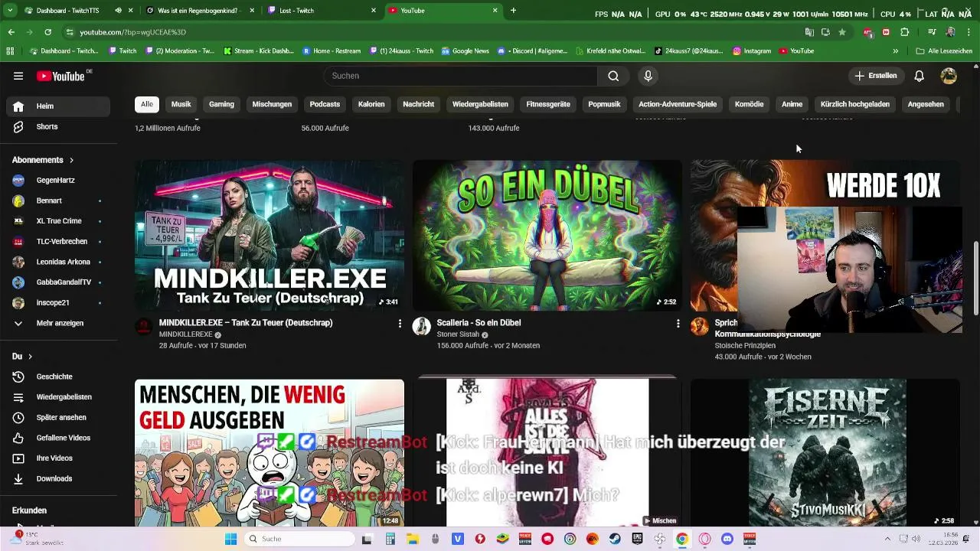Click the Windows taskbar Suche box
The width and height of the screenshot is (980, 551).
click(x=299, y=539)
